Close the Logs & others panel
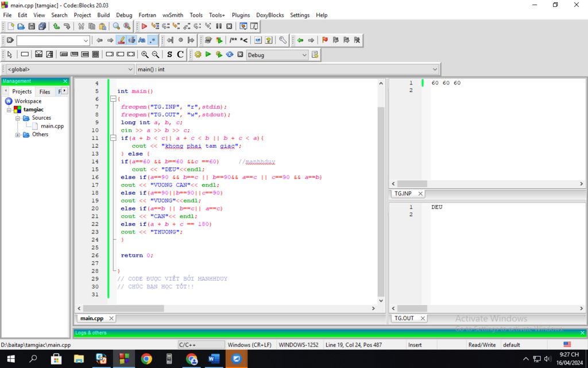Image resolution: width=588 pixels, height=368 pixels. [x=582, y=333]
